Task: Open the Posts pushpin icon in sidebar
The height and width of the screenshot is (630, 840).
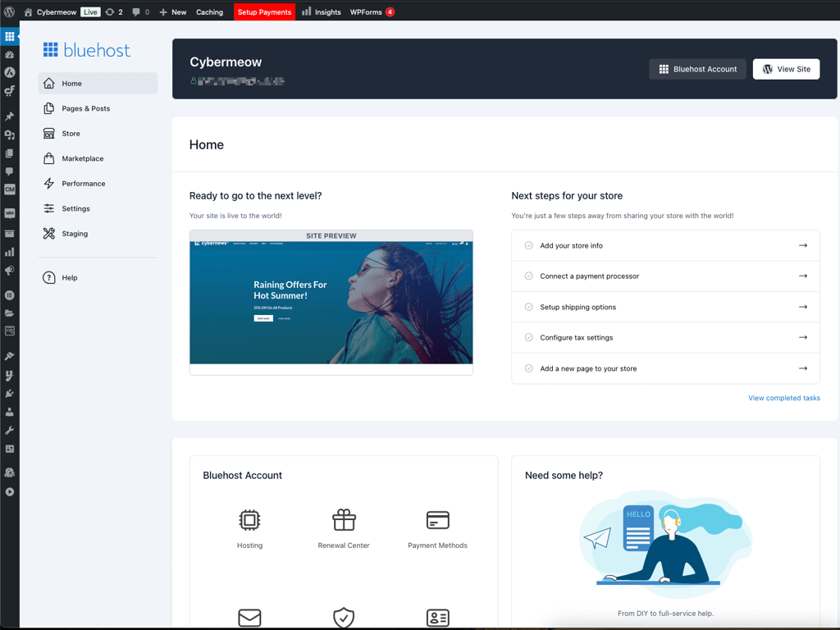Action: tap(10, 116)
